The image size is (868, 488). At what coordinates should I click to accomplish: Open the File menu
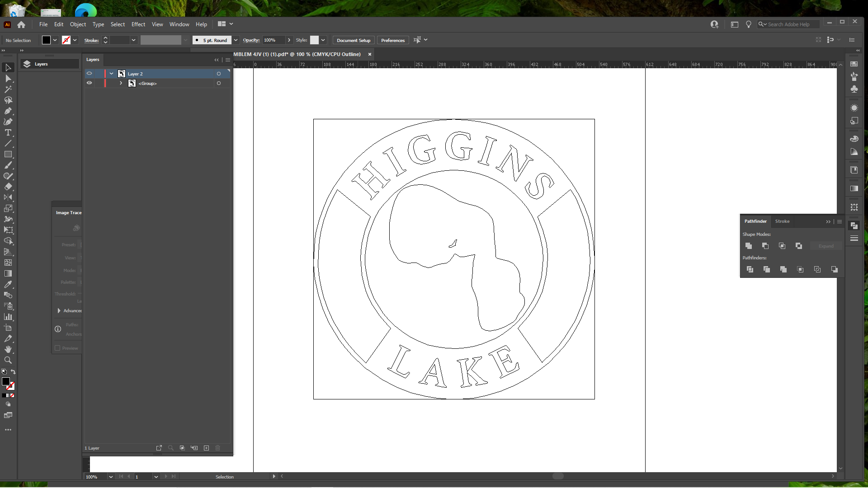(43, 24)
